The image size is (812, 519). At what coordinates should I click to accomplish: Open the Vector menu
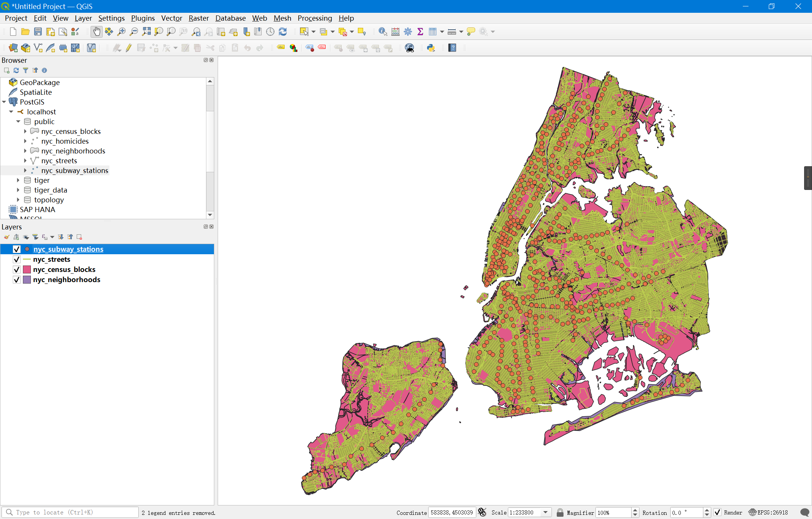click(x=171, y=18)
